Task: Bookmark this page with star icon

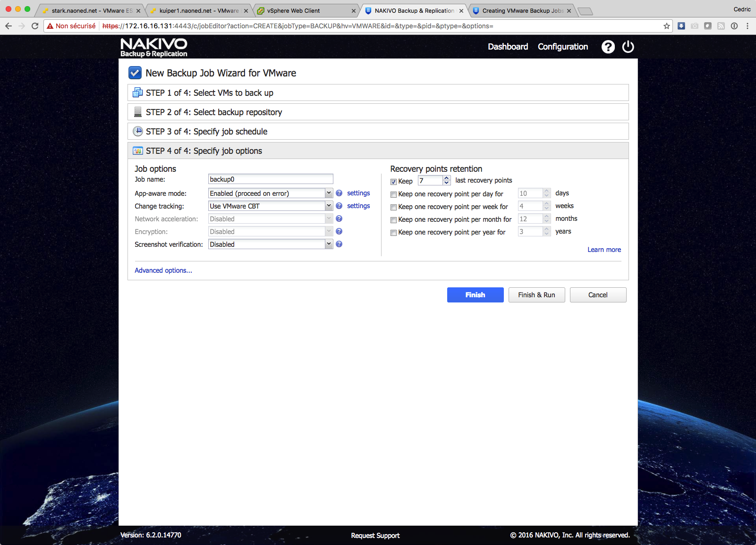Action: (667, 26)
